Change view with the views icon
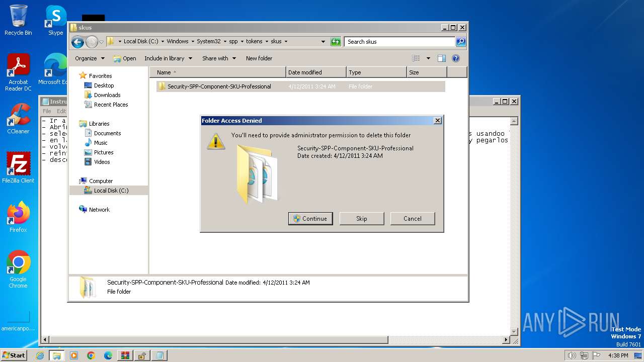This screenshot has height=362, width=644. tap(416, 58)
